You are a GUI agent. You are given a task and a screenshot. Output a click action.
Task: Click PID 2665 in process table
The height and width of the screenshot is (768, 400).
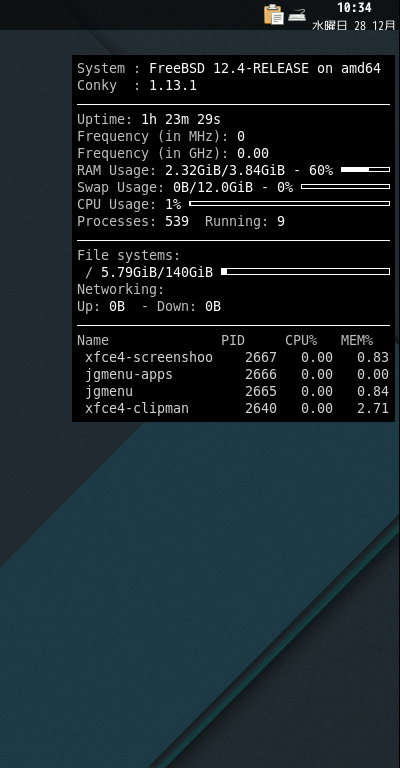pos(261,392)
